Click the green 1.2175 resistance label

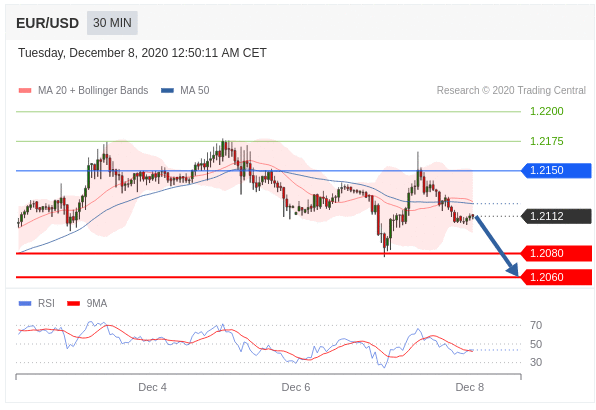[547, 141]
